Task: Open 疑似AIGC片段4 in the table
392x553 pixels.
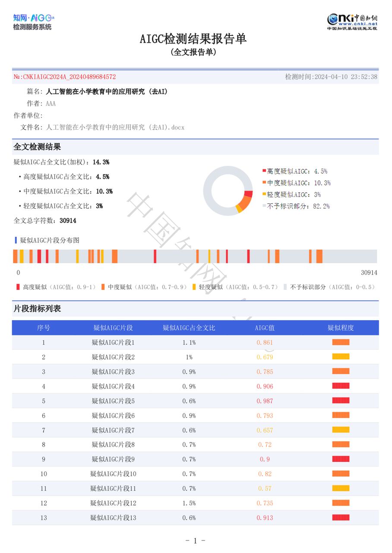Action: click(113, 387)
